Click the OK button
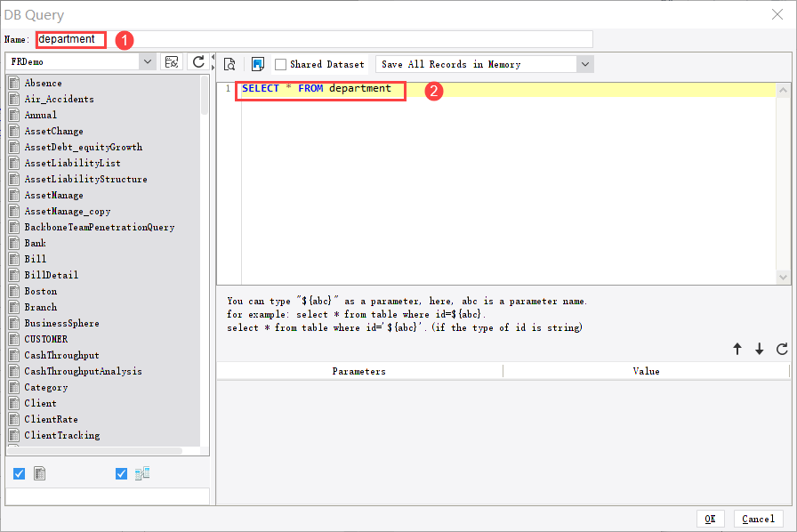The image size is (797, 532). (711, 519)
